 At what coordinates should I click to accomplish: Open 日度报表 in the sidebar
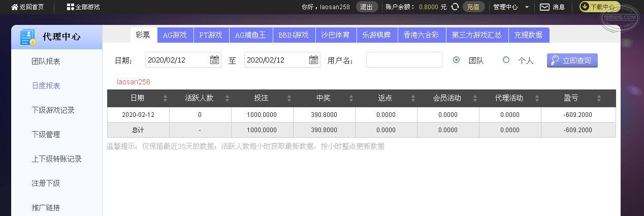[46, 85]
